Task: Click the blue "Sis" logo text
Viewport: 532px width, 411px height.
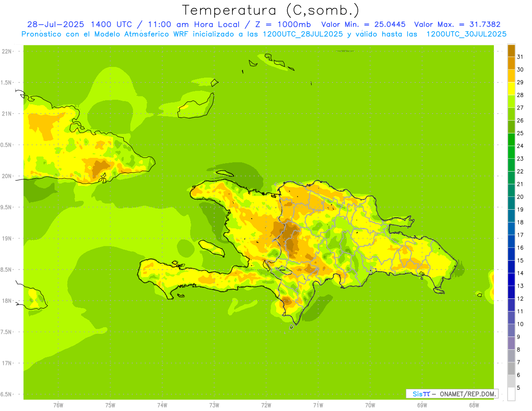Action: coord(417,394)
